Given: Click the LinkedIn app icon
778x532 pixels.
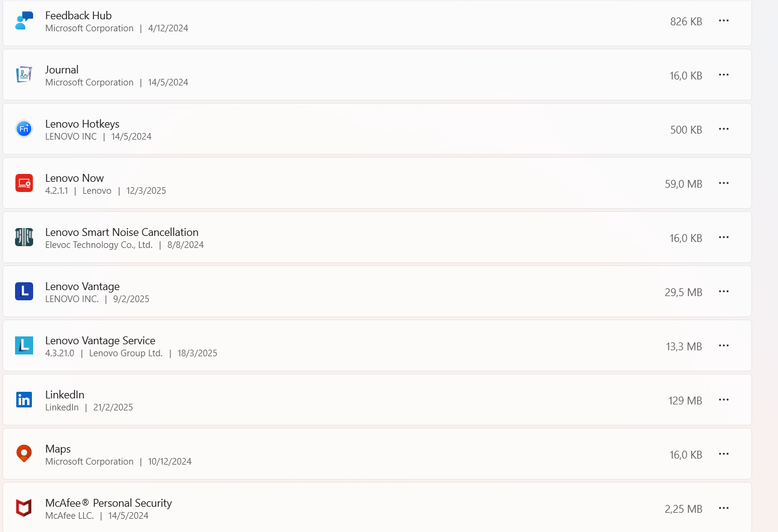Looking at the screenshot, I should coord(24,400).
